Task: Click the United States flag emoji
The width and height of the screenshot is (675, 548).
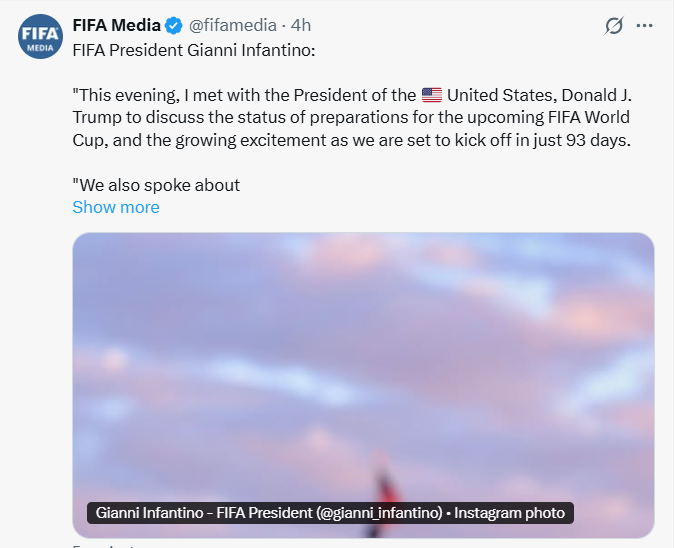Action: tap(431, 96)
